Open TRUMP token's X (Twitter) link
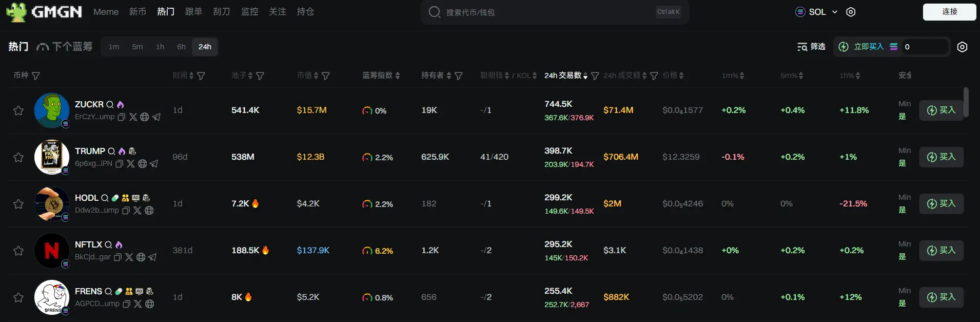Image resolution: width=980 pixels, height=322 pixels. pos(131,164)
